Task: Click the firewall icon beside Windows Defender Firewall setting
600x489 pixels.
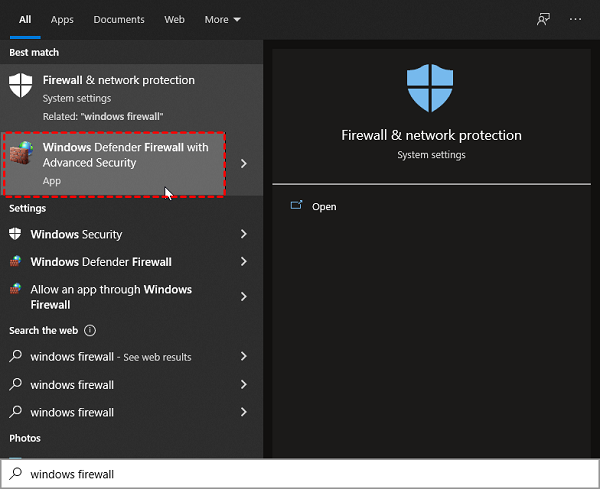Action: click(15, 261)
